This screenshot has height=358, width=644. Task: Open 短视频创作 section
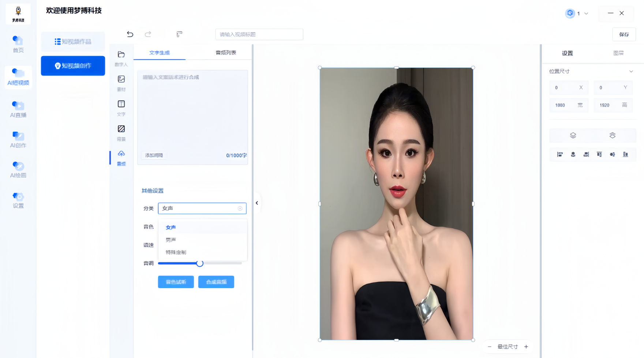point(73,66)
